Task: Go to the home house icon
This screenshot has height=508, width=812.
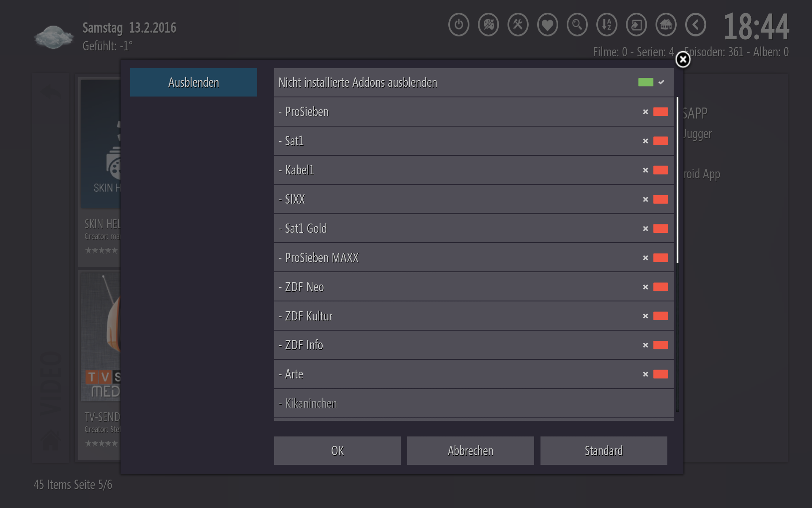Action: click(666, 25)
